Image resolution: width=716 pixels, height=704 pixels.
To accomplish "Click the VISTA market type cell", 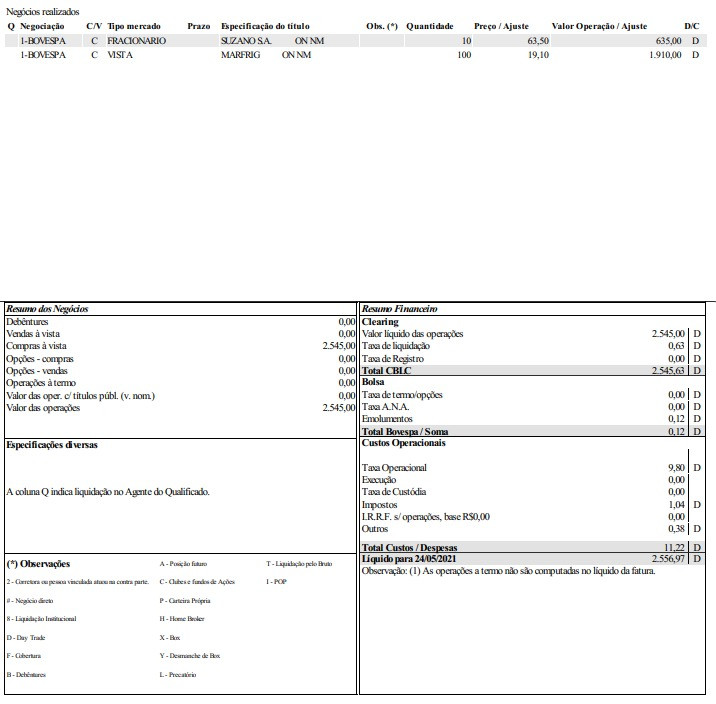I will 120,55.
